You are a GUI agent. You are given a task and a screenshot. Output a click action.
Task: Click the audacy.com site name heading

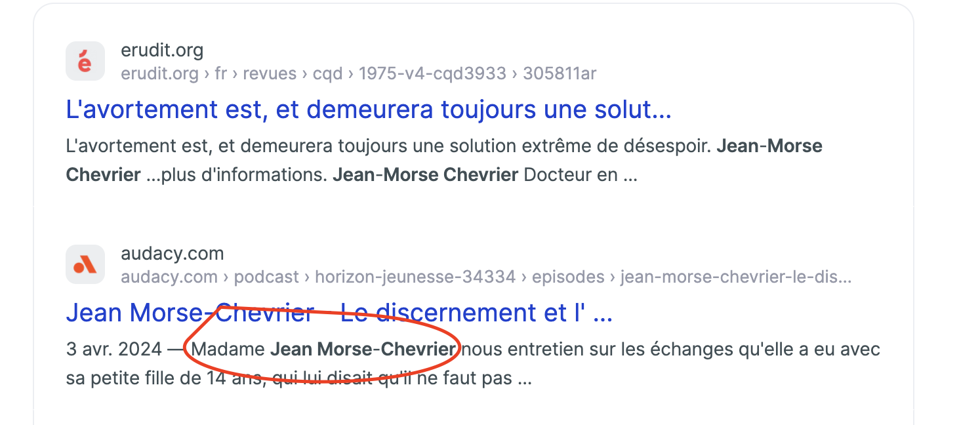tap(173, 253)
